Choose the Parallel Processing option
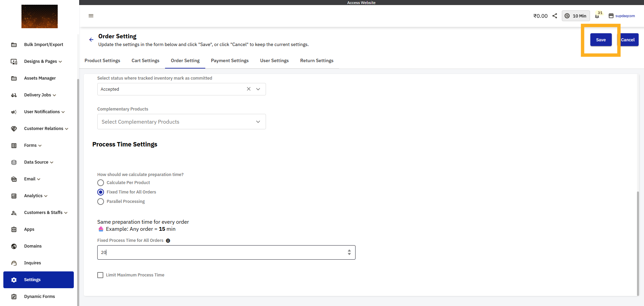The height and width of the screenshot is (306, 644). coord(101,202)
